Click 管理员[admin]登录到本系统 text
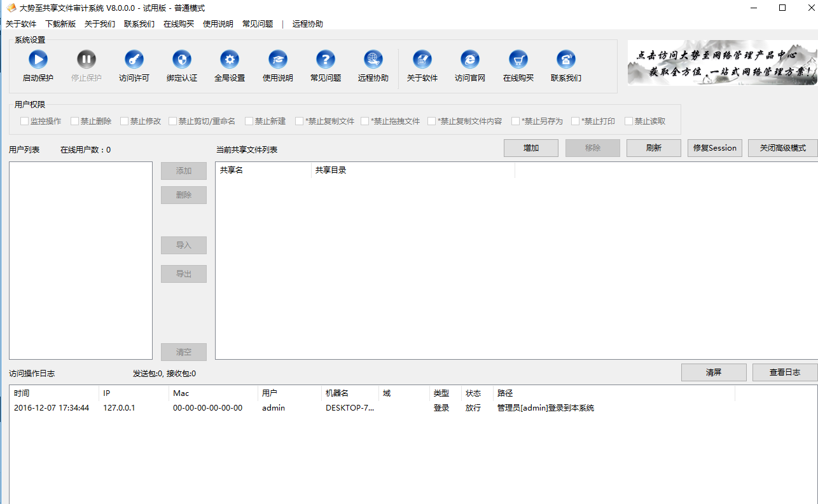818x504 pixels. pyautogui.click(x=546, y=408)
